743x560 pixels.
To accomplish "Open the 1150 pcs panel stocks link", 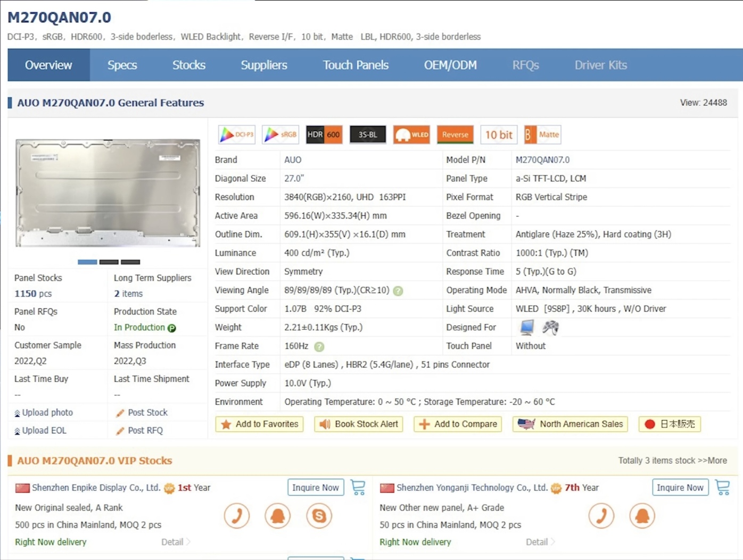I will [x=33, y=294].
